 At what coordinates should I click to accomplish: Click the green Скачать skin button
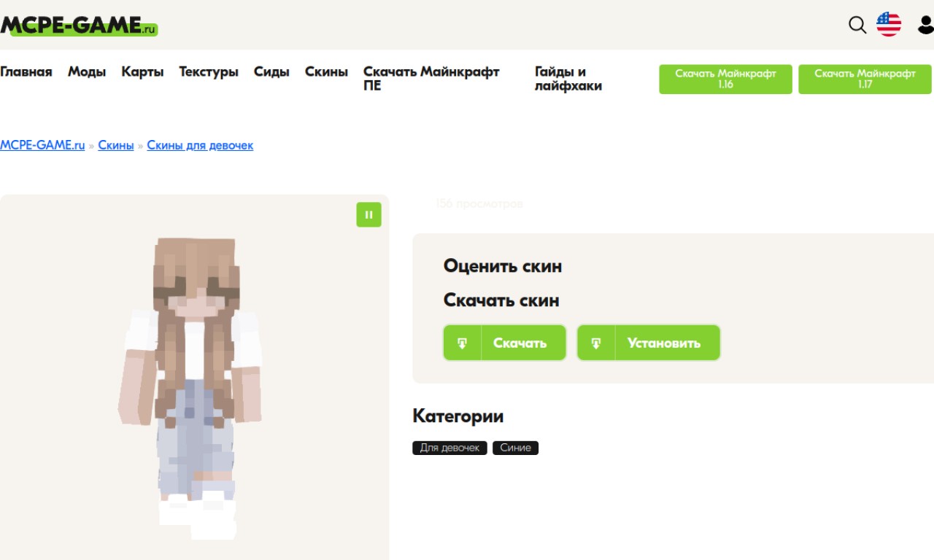(505, 343)
